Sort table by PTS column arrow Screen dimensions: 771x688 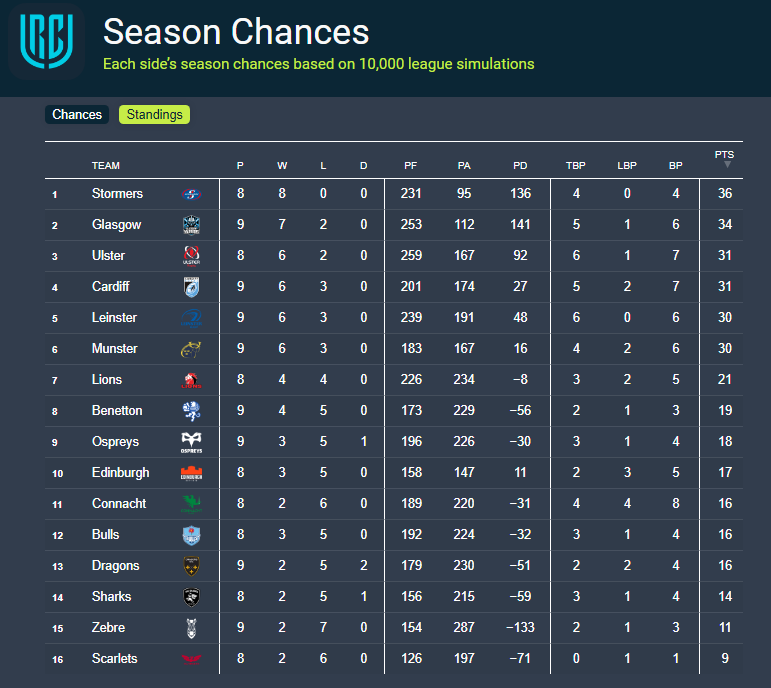[x=727, y=164]
